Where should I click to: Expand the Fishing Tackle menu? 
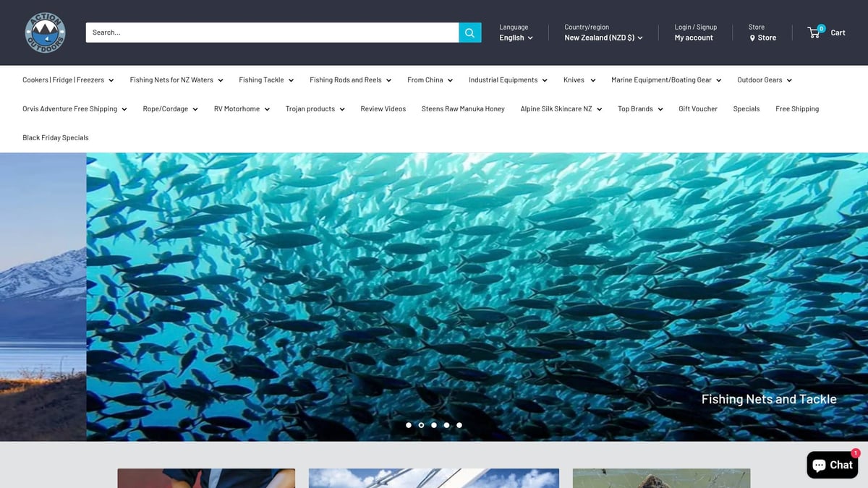pyautogui.click(x=265, y=80)
